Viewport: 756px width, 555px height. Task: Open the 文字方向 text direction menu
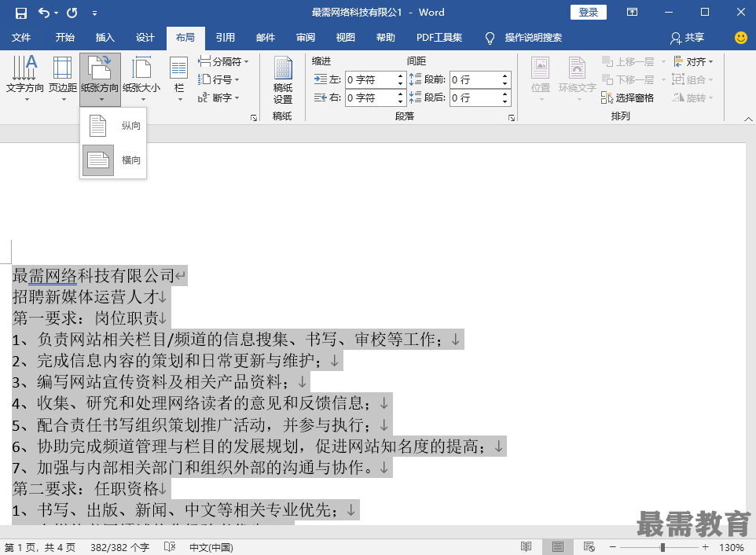pos(24,79)
